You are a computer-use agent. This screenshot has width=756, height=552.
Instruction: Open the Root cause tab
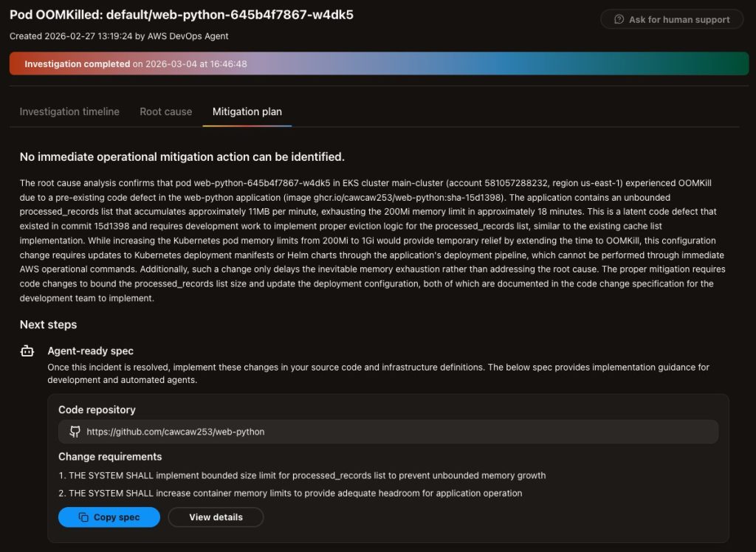tap(165, 111)
